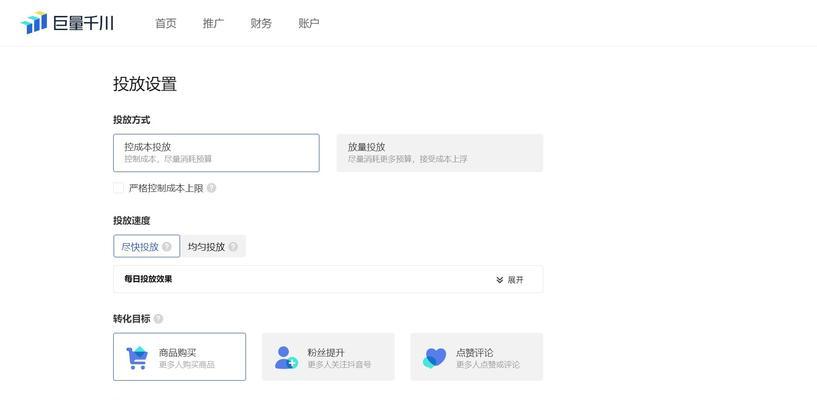This screenshot has height=400, width=817.
Task: Choose 尽快投放 speed option
Action: 146,246
